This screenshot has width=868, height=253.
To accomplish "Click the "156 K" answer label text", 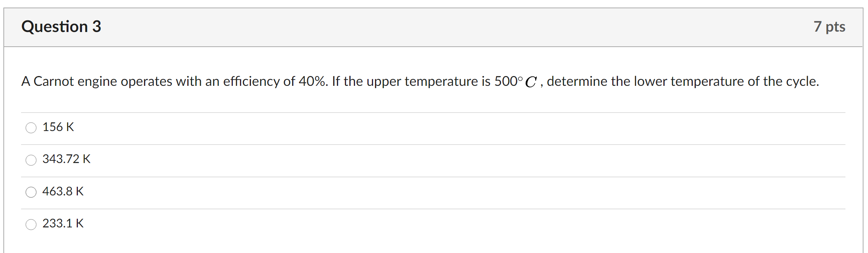I will 58,127.
